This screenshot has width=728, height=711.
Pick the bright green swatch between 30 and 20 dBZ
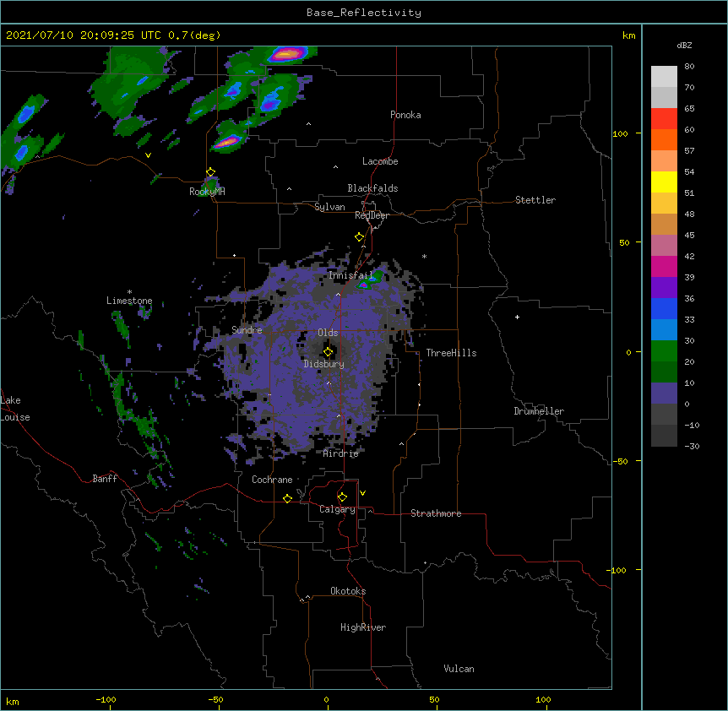664,351
